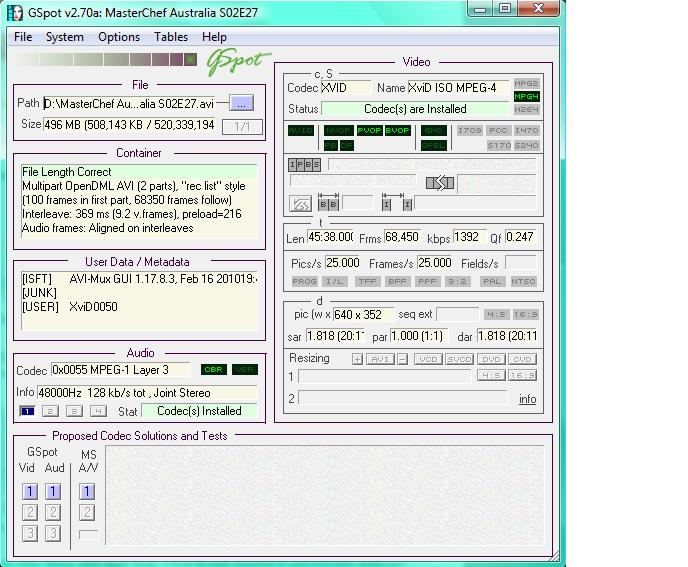The width and height of the screenshot is (688, 567).
Task: Click the S170 indicator
Action: pos(499,145)
